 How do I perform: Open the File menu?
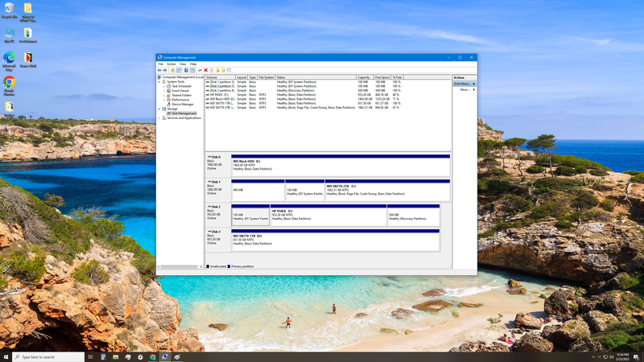coord(160,64)
